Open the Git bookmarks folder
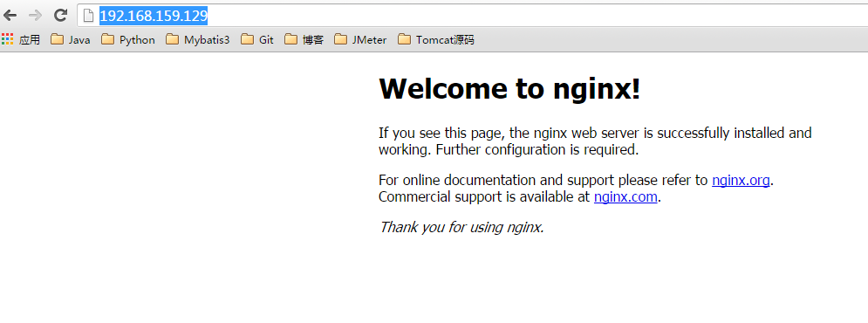Image resolution: width=868 pixels, height=323 pixels. [x=257, y=40]
